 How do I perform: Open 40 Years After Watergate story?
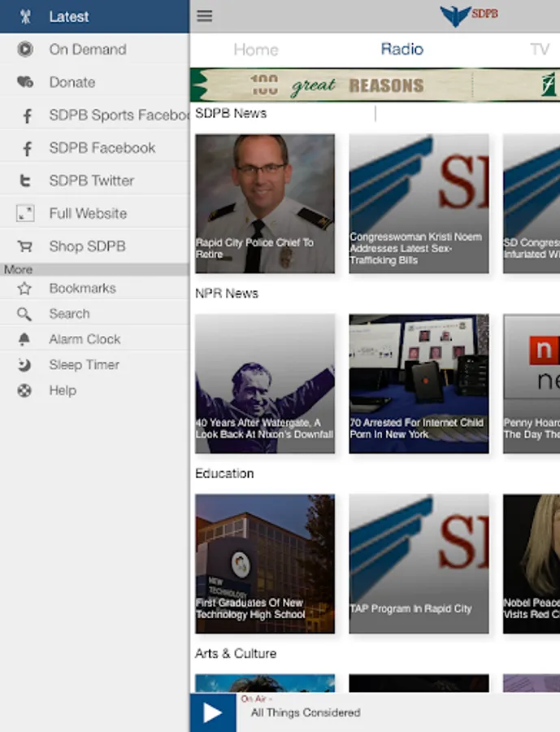pyautogui.click(x=265, y=384)
